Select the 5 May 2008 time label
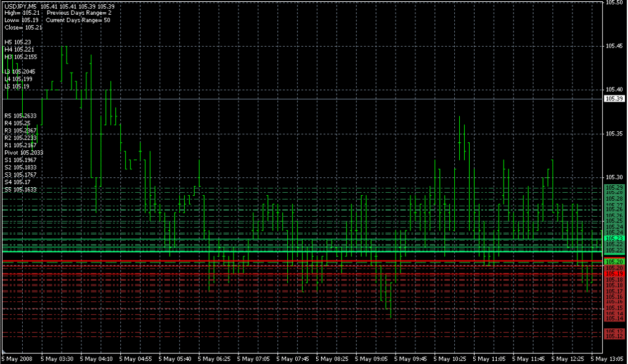 point(17,358)
